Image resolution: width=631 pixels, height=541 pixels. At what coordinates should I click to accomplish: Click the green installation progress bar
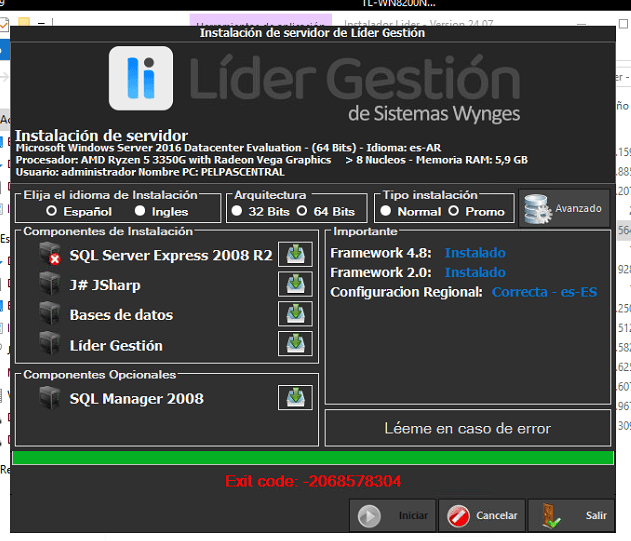[313, 458]
